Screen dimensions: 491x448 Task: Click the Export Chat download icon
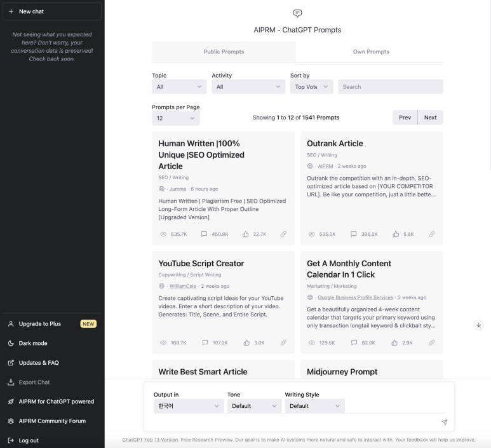click(11, 382)
